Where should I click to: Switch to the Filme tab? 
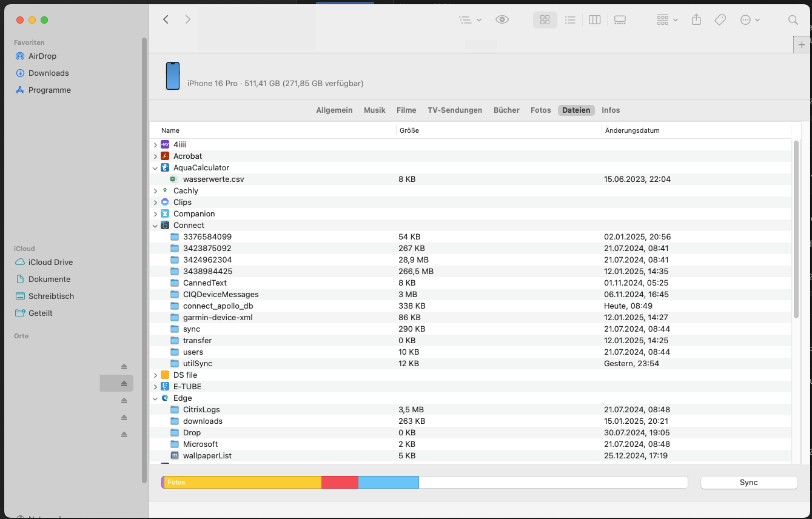(406, 110)
